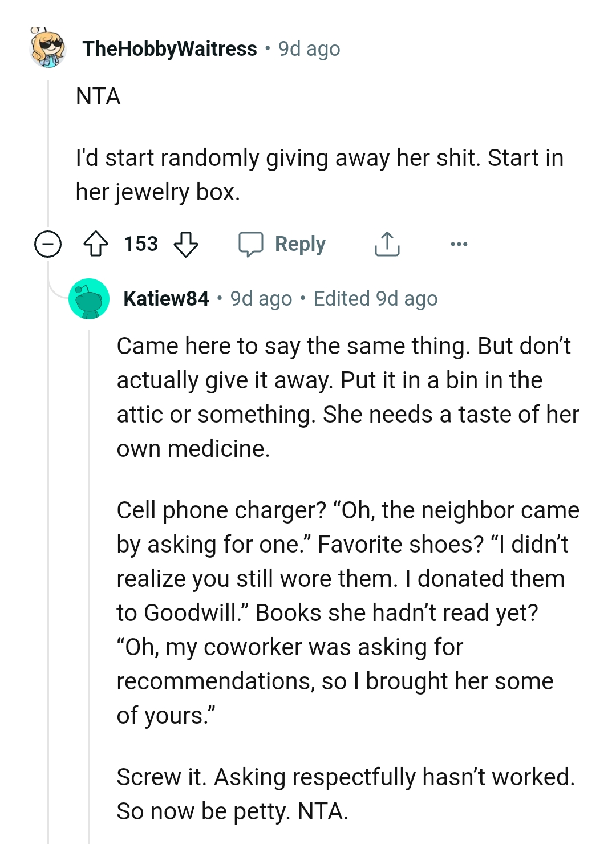This screenshot has width=616, height=844.
Task: Open Katiew84's profile
Action: (x=165, y=298)
